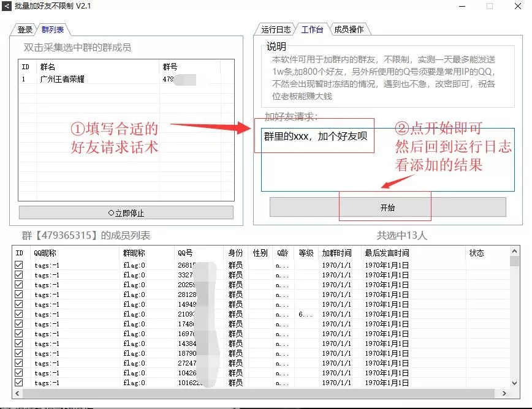This screenshot has width=532, height=409.
Task: Toggle checkbox for member with QQ 14949
Action: click(x=19, y=304)
